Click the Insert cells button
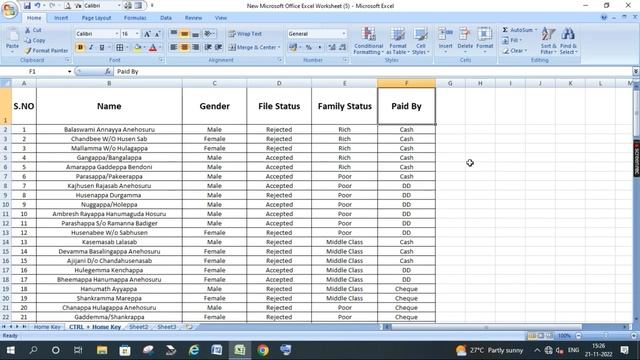The image size is (640, 360). tap(445, 40)
